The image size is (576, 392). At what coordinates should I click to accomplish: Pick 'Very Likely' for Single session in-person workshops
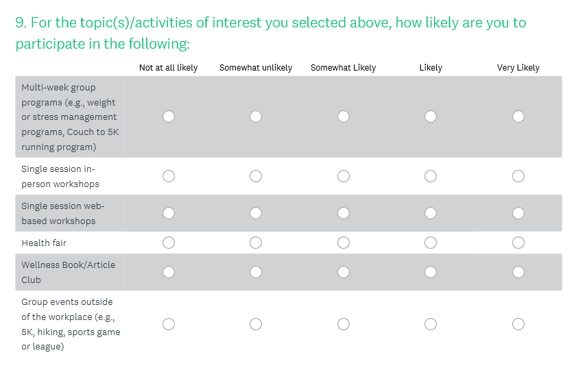(x=518, y=176)
